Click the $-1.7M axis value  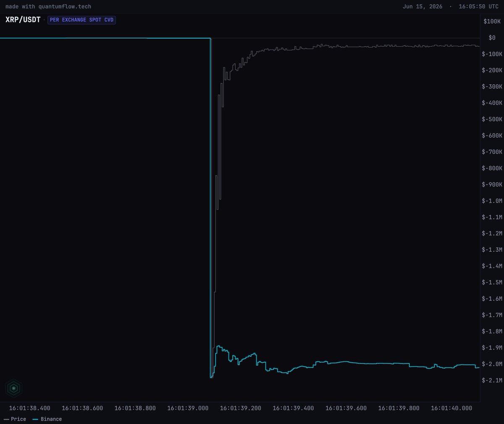pos(492,315)
